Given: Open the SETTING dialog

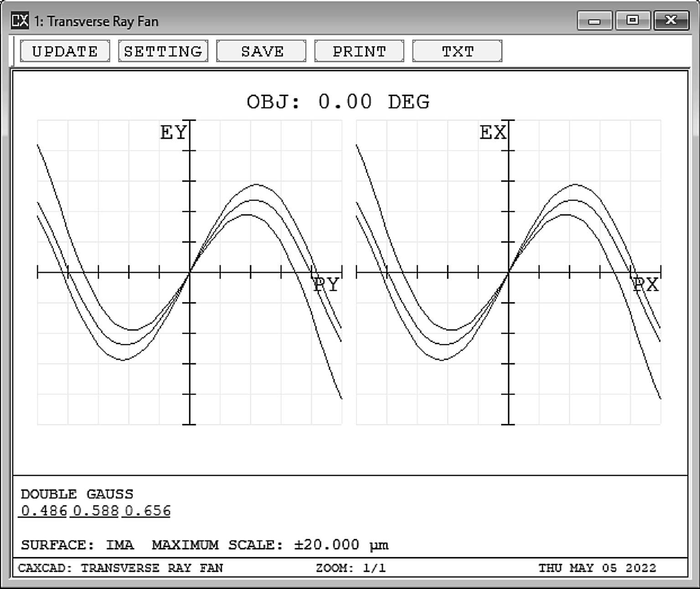Looking at the screenshot, I should 163,51.
